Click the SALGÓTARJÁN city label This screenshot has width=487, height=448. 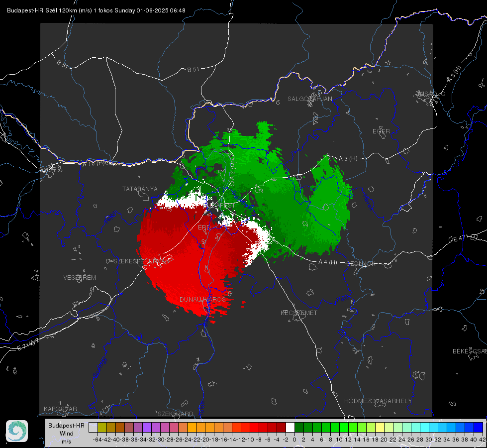(x=309, y=99)
